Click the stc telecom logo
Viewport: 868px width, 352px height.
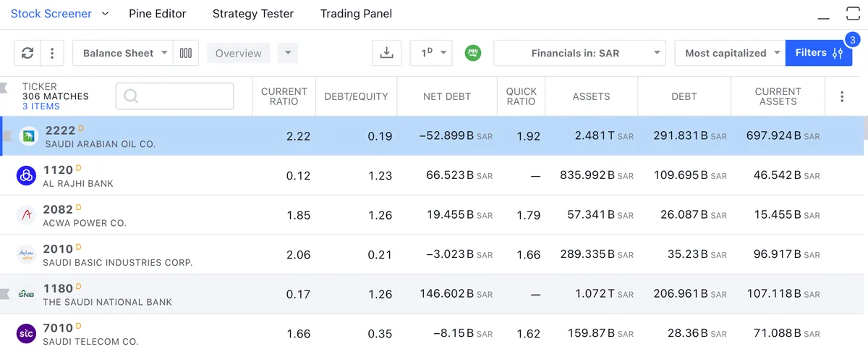26,333
